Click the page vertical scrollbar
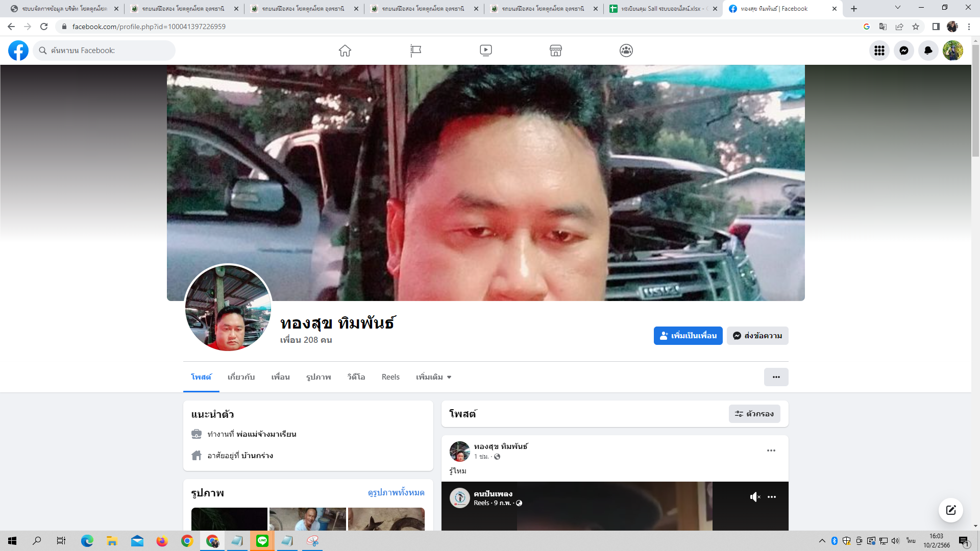This screenshot has height=551, width=980. (975, 102)
